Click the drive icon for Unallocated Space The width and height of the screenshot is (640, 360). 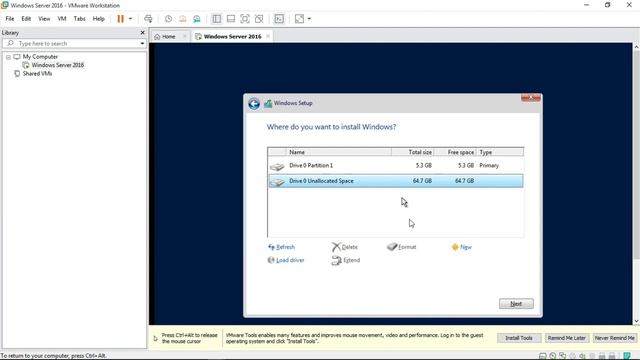pyautogui.click(x=277, y=182)
